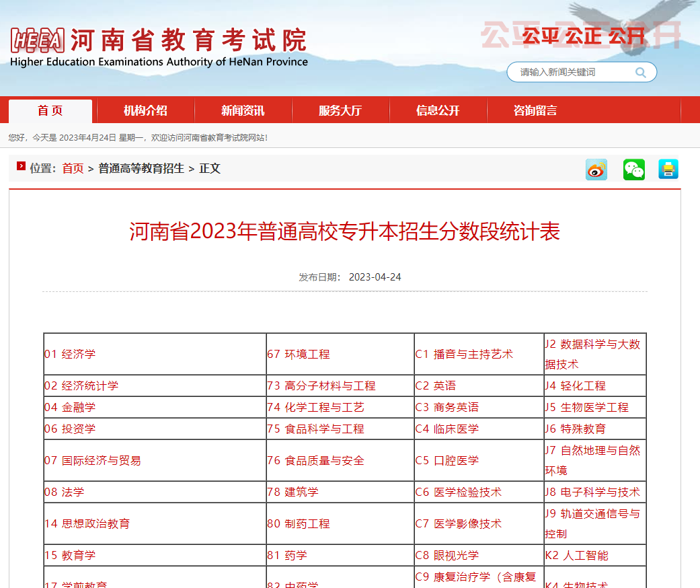This screenshot has height=588, width=700.
Task: Open the 服务大厅 menu item
Action: [x=340, y=111]
